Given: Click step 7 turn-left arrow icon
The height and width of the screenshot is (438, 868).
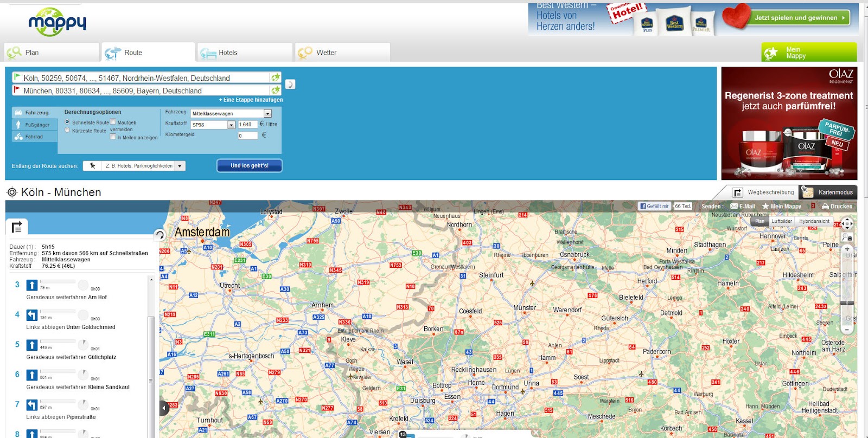Looking at the screenshot, I should click(32, 405).
